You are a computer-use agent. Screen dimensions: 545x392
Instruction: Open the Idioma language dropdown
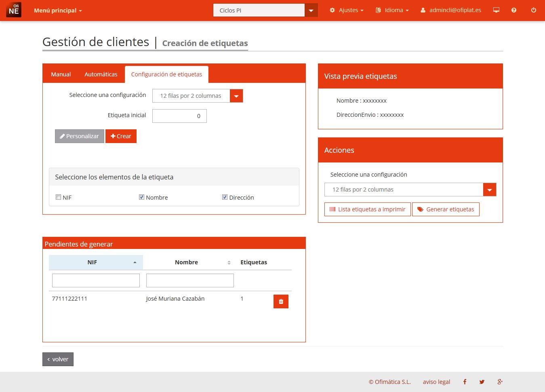[x=392, y=10]
